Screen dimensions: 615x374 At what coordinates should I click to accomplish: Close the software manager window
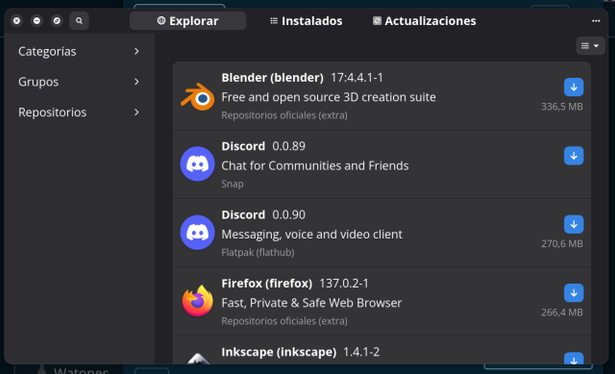point(16,21)
